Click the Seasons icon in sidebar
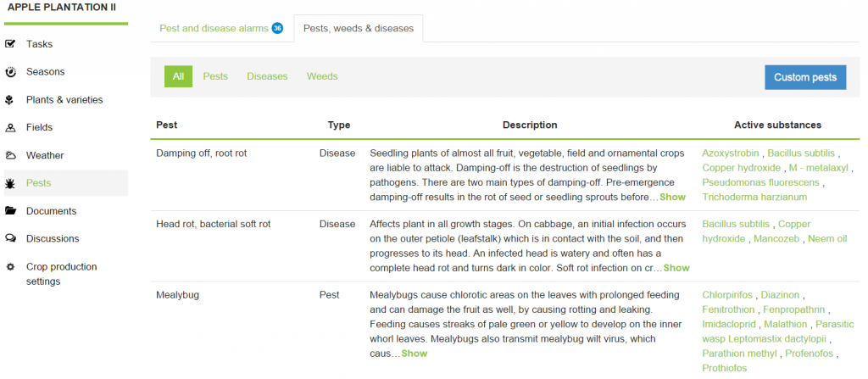Screen dimensions: 868x379 (10, 72)
